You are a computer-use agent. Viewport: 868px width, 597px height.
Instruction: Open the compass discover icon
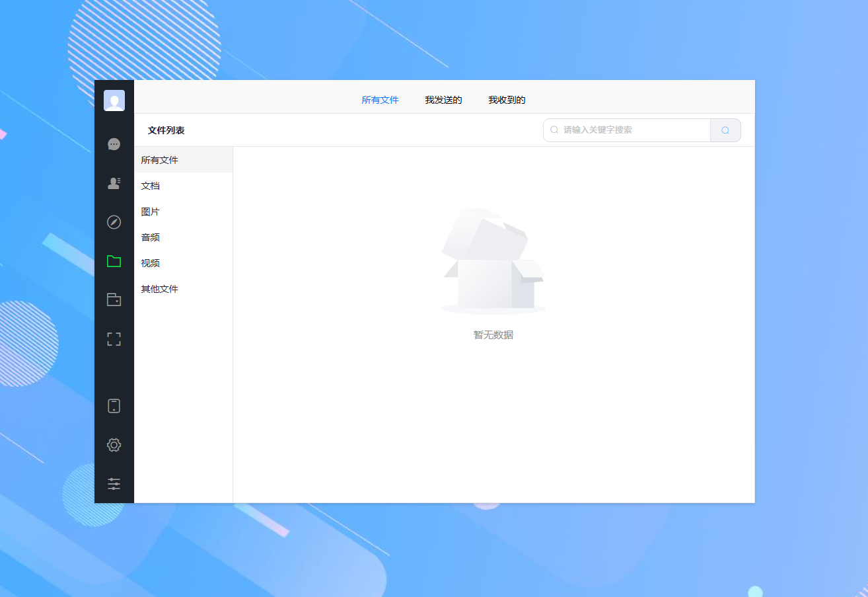[114, 222]
